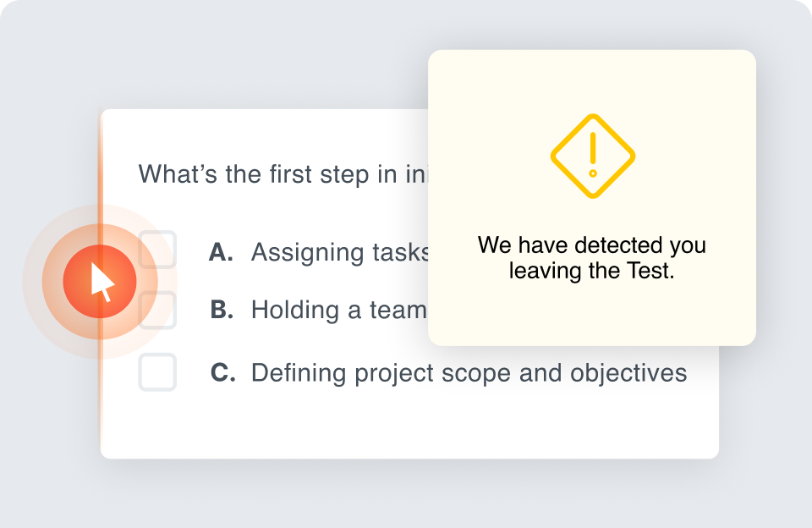The image size is (812, 528).
Task: Click the bold "A." option letter
Action: pos(221,252)
